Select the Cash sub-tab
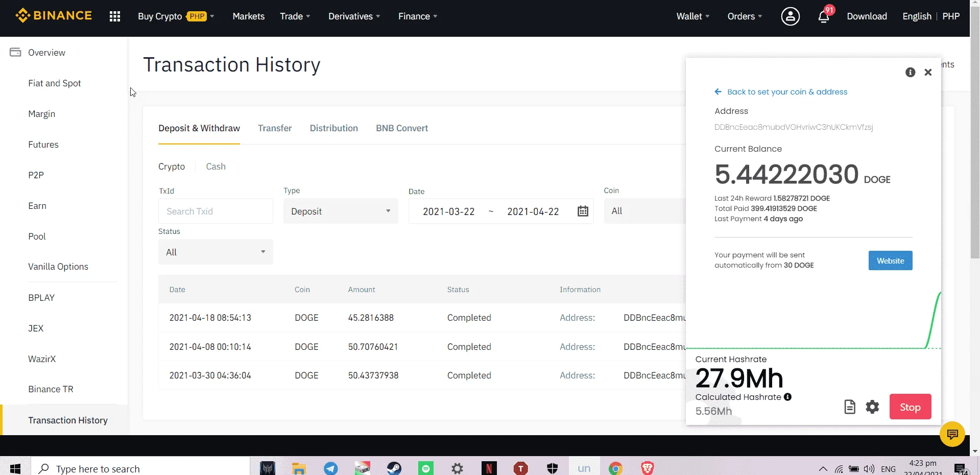980x475 pixels. click(216, 167)
